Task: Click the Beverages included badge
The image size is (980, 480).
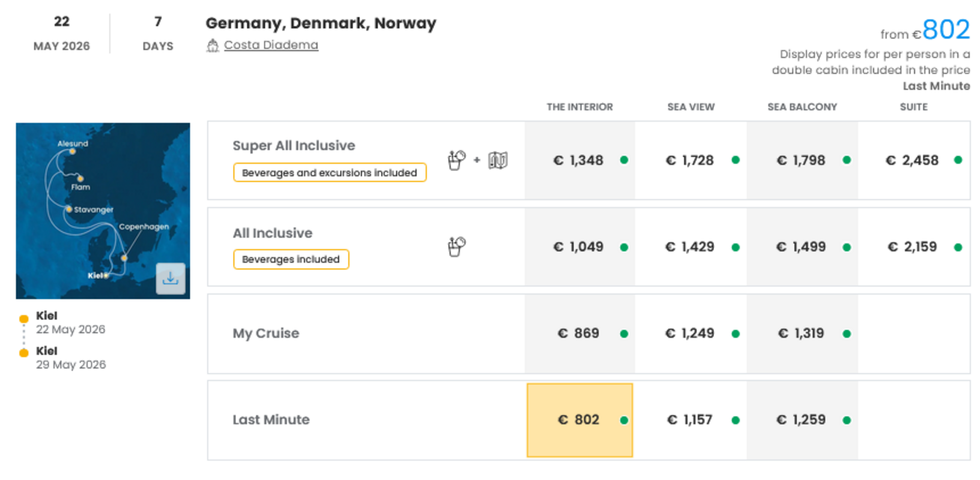Action: point(291,259)
